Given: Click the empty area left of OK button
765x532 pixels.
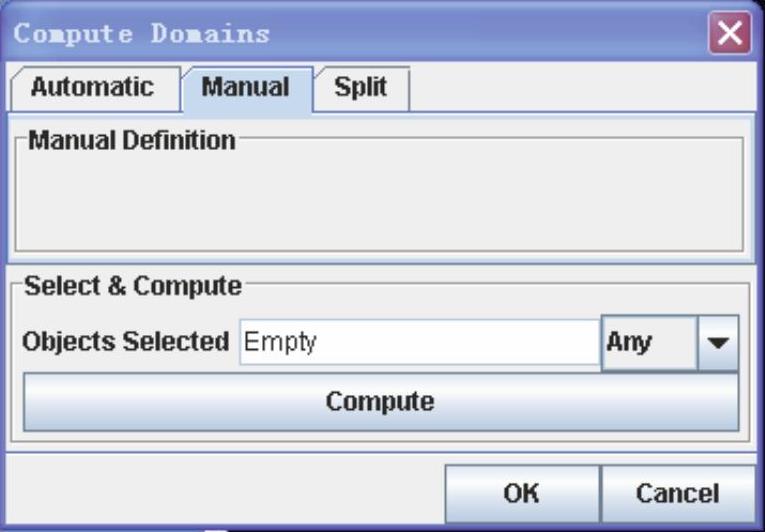Looking at the screenshot, I should (x=225, y=493).
